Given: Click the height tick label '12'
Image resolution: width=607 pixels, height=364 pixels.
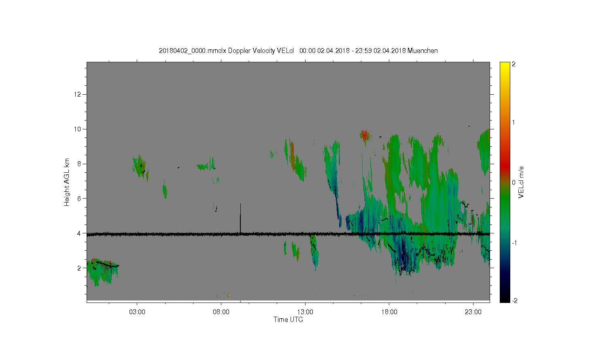Looking at the screenshot, I should [78, 94].
